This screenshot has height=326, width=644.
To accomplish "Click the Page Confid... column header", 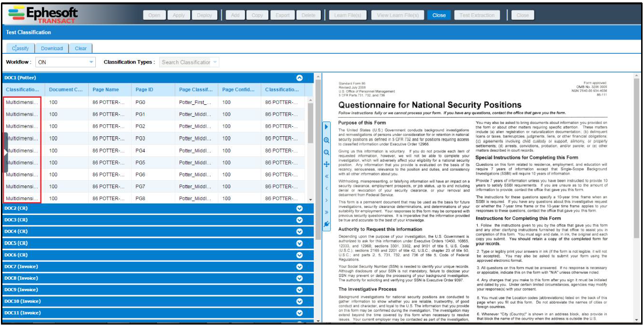I will pyautogui.click(x=239, y=90).
